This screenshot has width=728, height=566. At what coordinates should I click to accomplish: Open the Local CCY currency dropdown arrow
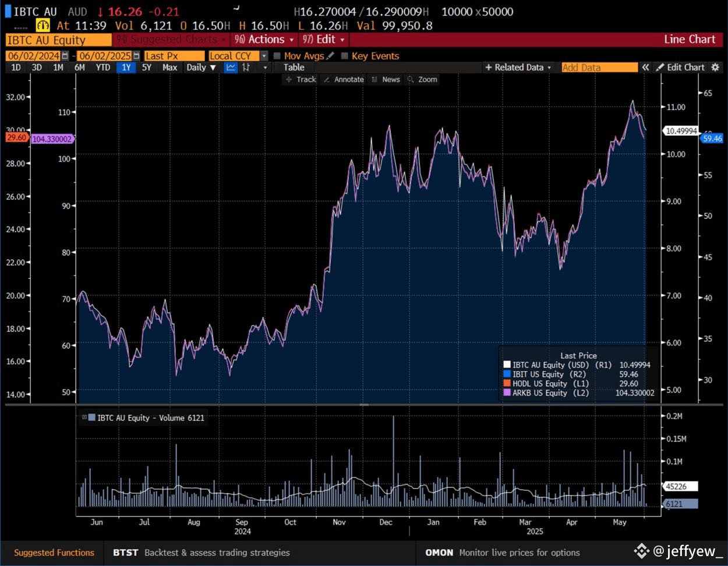click(x=264, y=56)
